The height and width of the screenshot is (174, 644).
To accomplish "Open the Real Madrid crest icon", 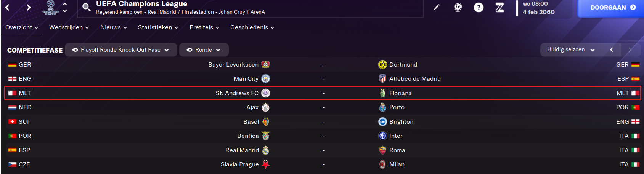I will (x=266, y=150).
